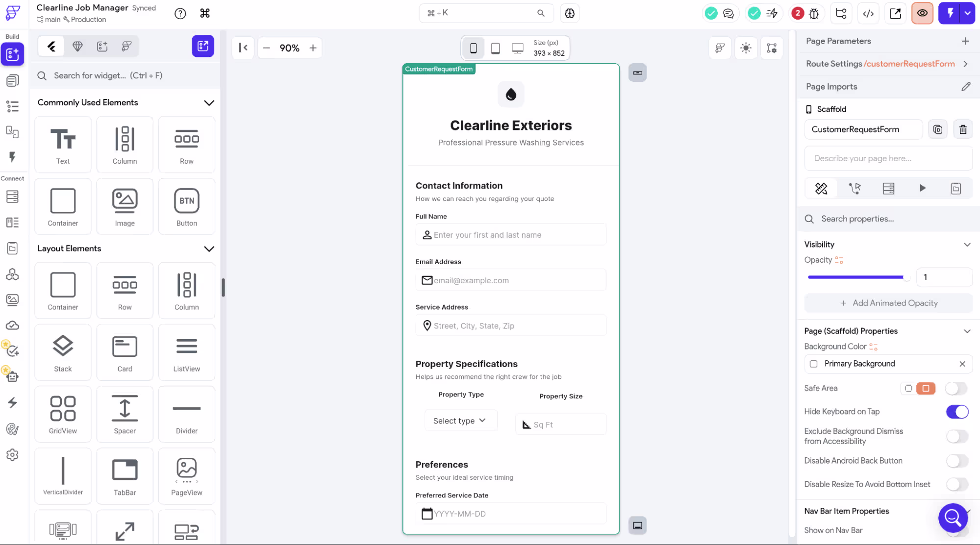Enable Disable Android Back Button switch
The width and height of the screenshot is (980, 545).
pos(957,461)
